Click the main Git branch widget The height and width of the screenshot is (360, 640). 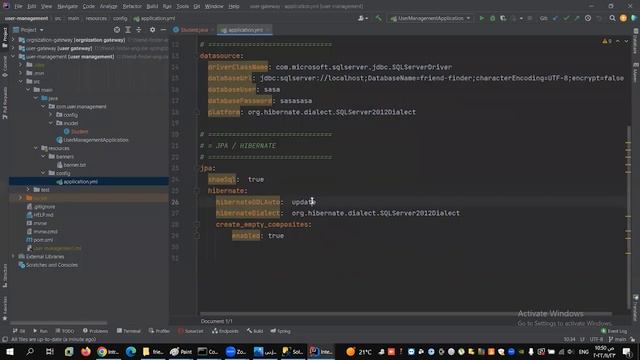617,340
